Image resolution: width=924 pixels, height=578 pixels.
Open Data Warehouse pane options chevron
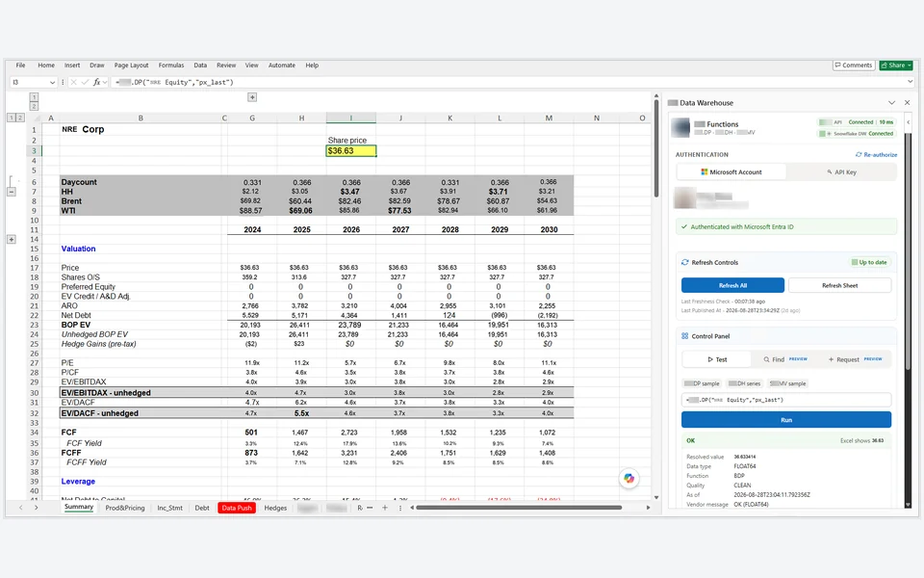[x=891, y=103]
